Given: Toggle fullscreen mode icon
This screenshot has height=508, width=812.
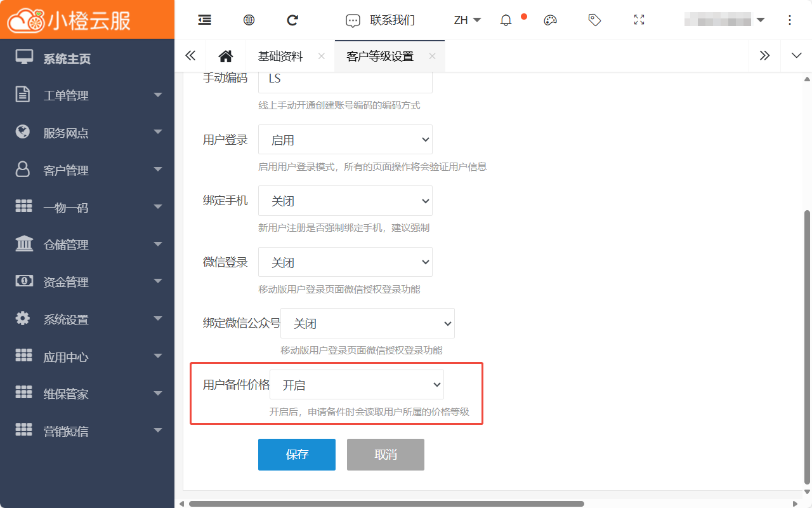Looking at the screenshot, I should pyautogui.click(x=639, y=20).
